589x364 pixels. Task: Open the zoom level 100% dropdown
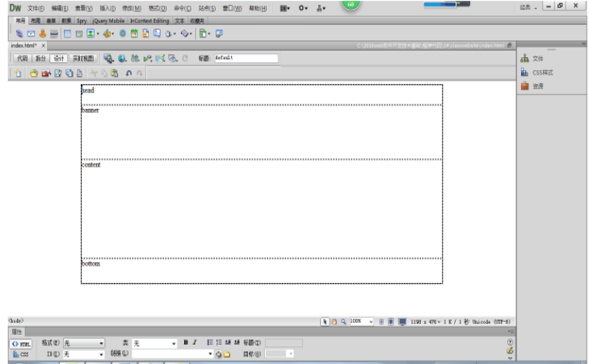click(371, 321)
